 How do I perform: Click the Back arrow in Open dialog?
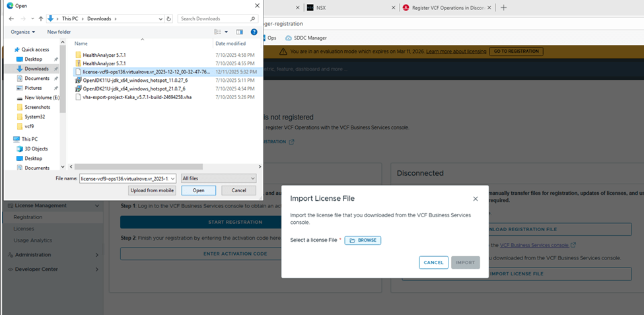pyautogui.click(x=13, y=18)
